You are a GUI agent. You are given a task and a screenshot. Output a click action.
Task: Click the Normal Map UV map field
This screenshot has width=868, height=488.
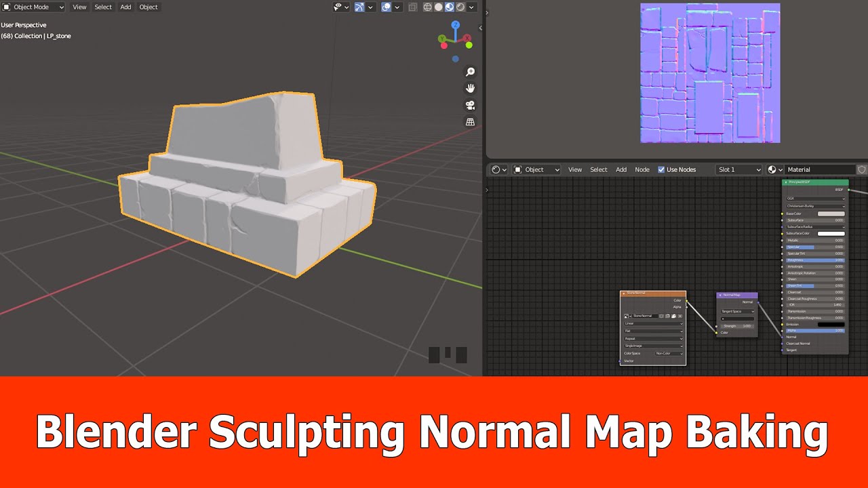[x=737, y=319]
